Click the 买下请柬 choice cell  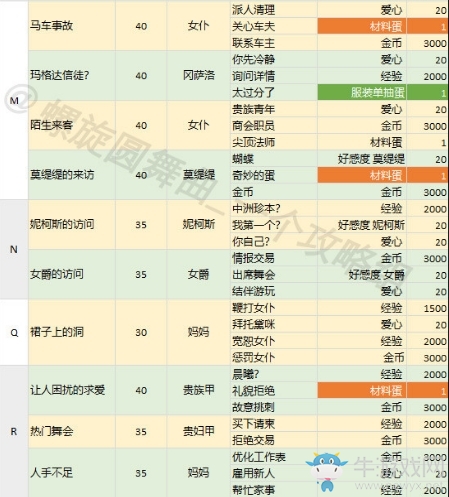[x=274, y=424]
